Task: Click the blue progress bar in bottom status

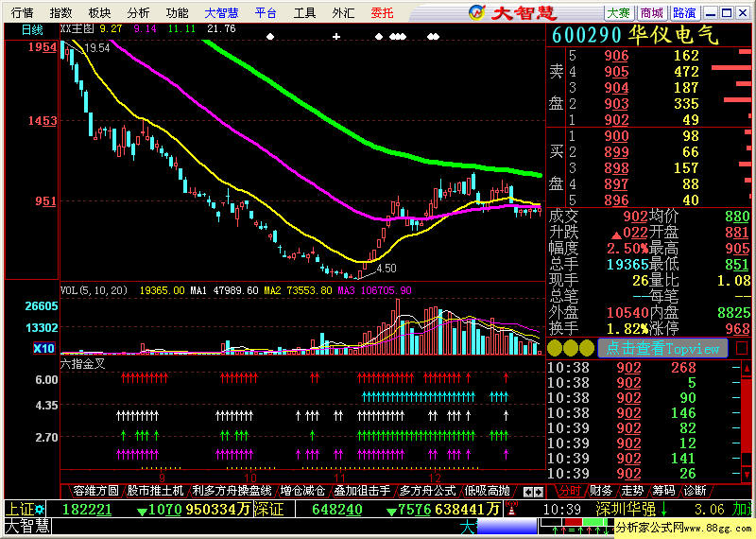Action: [507, 526]
